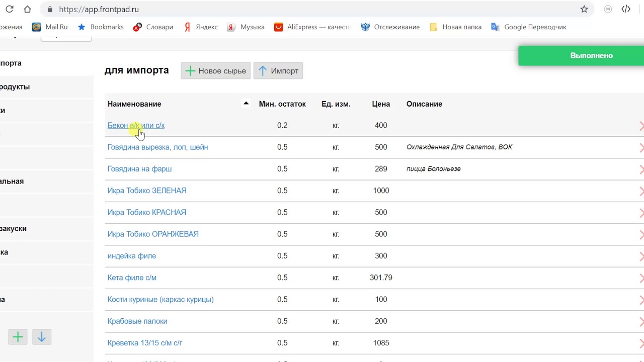Open Музыка bookmark
Image resolution: width=644 pixels, height=362 pixels.
(246, 27)
